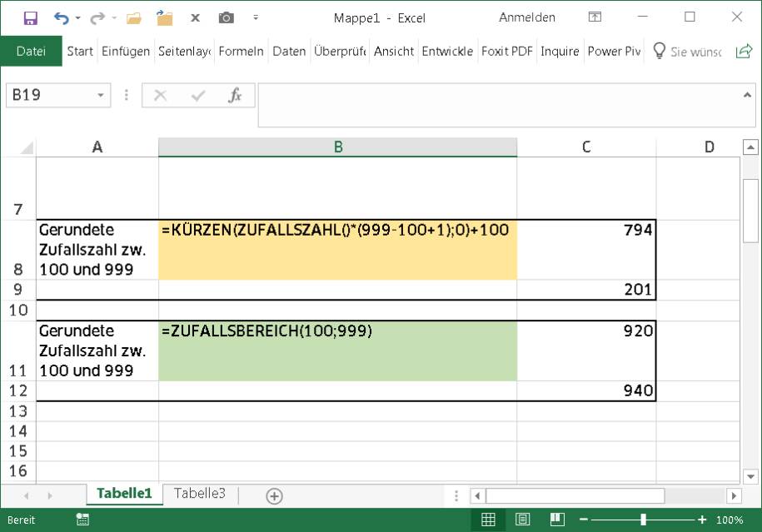Screen dimensions: 762x532
Task: Select column C header
Action: 586,147
